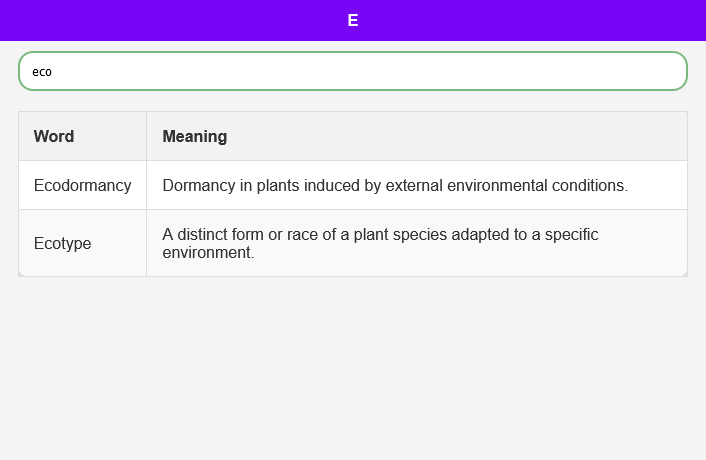This screenshot has height=460, width=706.
Task: Click "adapted" in the Ecotype definition
Action: pyautogui.click(x=467, y=234)
